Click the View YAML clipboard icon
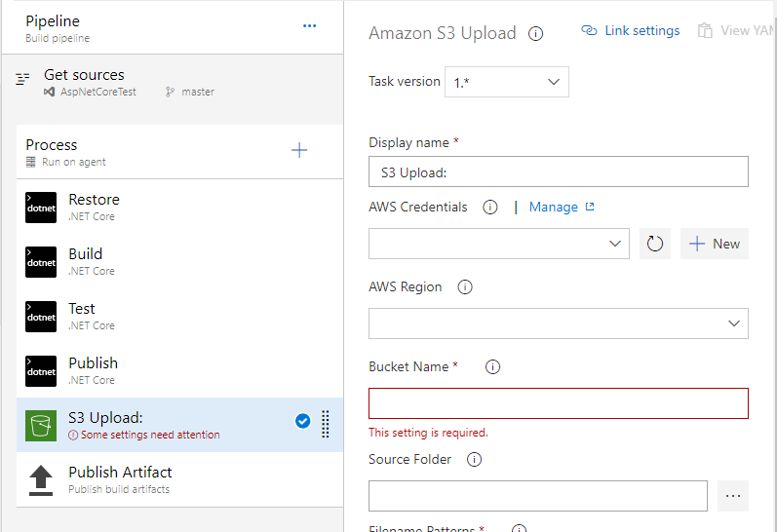This screenshot has width=777, height=532. click(705, 31)
